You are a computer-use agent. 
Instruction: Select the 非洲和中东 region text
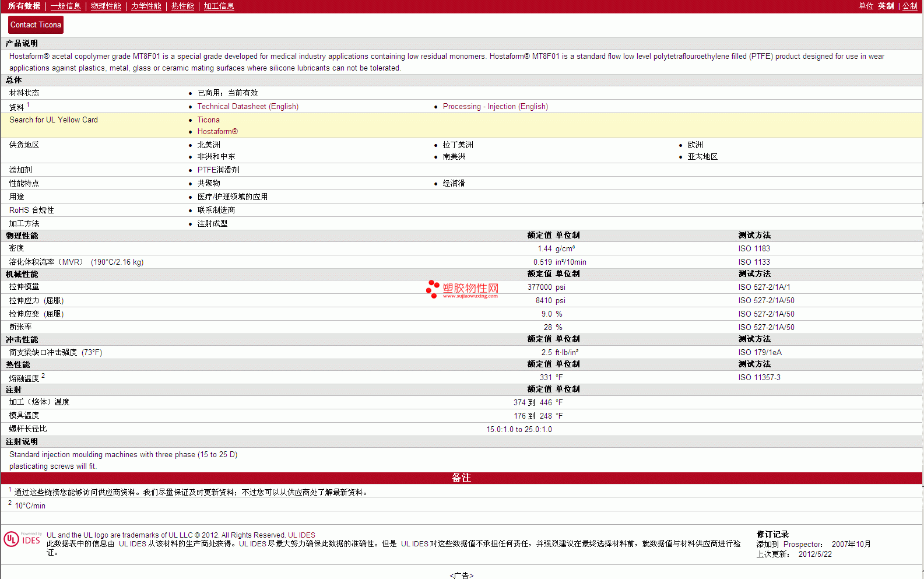[216, 157]
